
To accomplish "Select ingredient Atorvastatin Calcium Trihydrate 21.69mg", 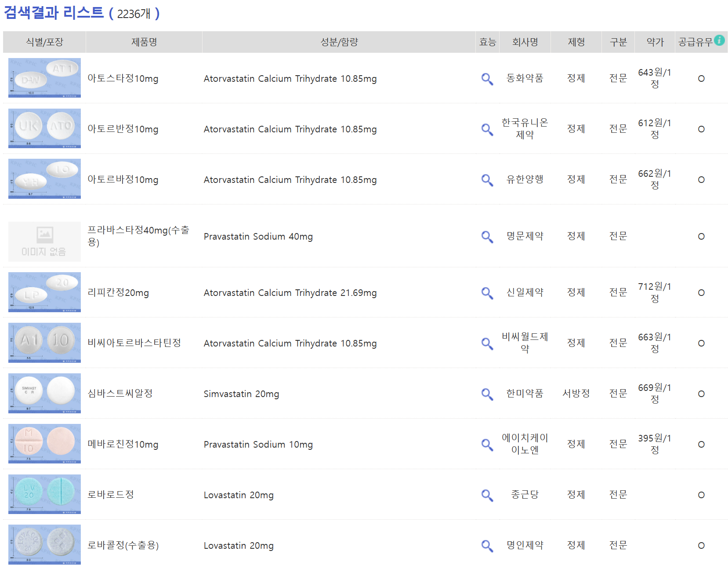I will coord(290,293).
